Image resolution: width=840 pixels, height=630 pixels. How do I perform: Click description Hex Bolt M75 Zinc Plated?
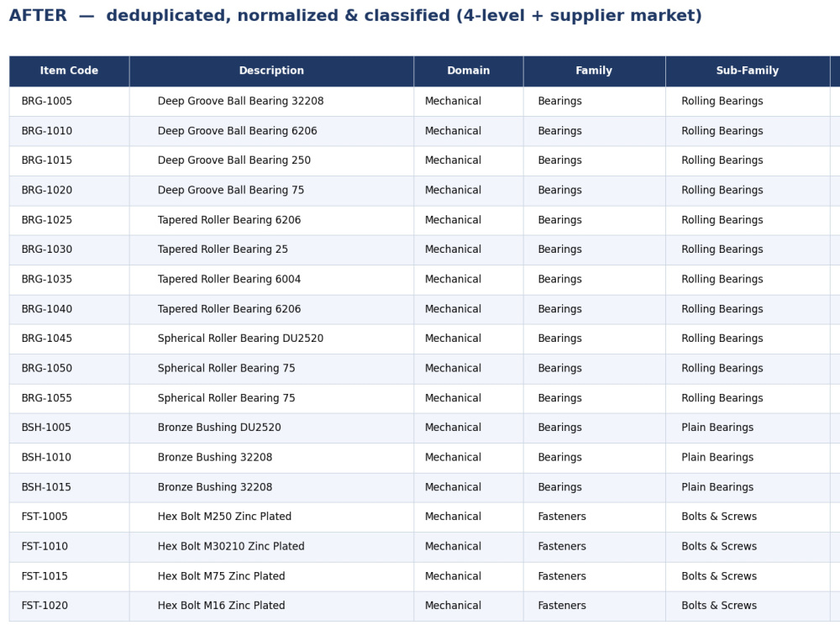tap(221, 576)
